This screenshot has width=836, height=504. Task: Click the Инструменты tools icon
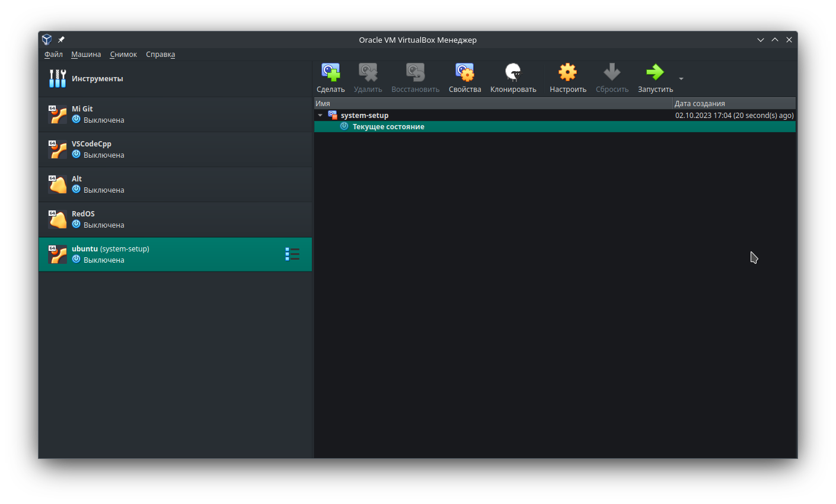(58, 78)
